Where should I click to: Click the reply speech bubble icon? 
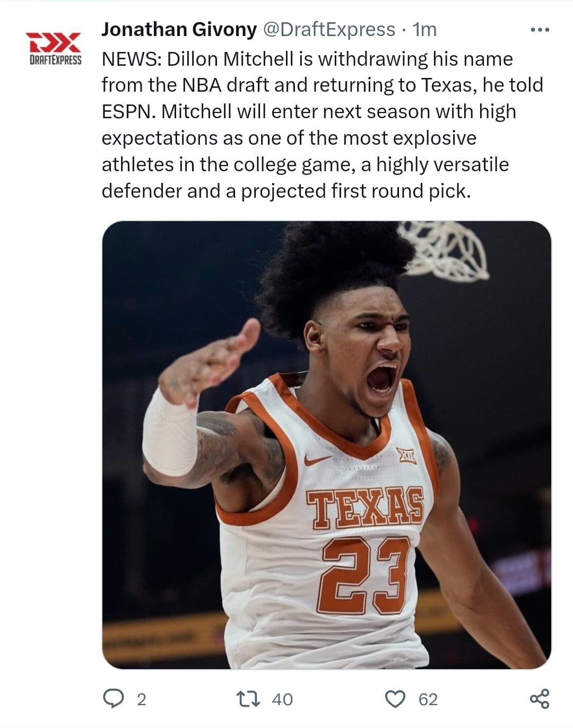pyautogui.click(x=112, y=699)
